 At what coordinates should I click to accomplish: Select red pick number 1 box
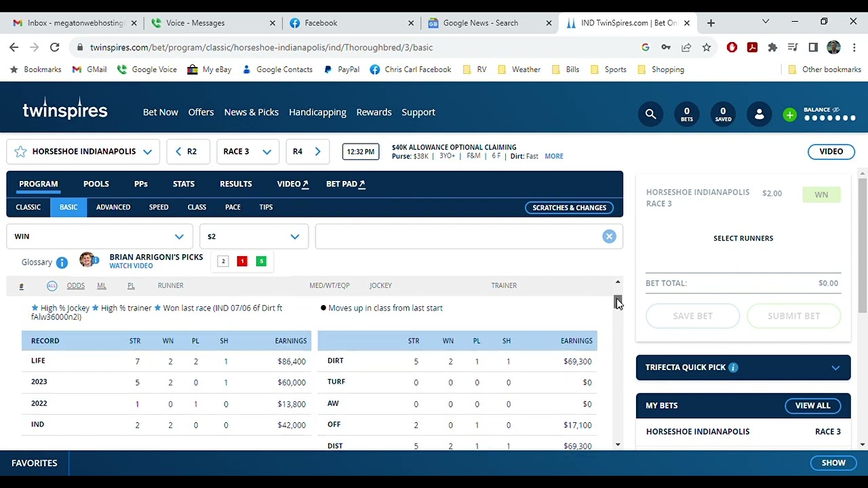[x=242, y=261]
